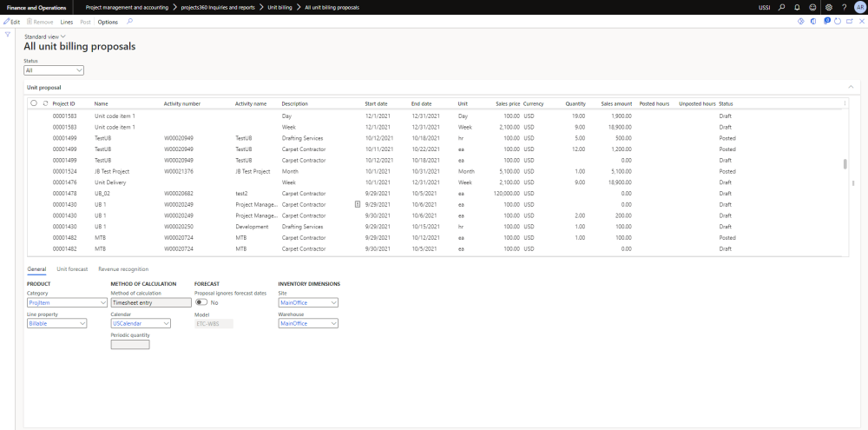Open the Options menu in the action bar
868x430 pixels.
pyautogui.click(x=108, y=21)
